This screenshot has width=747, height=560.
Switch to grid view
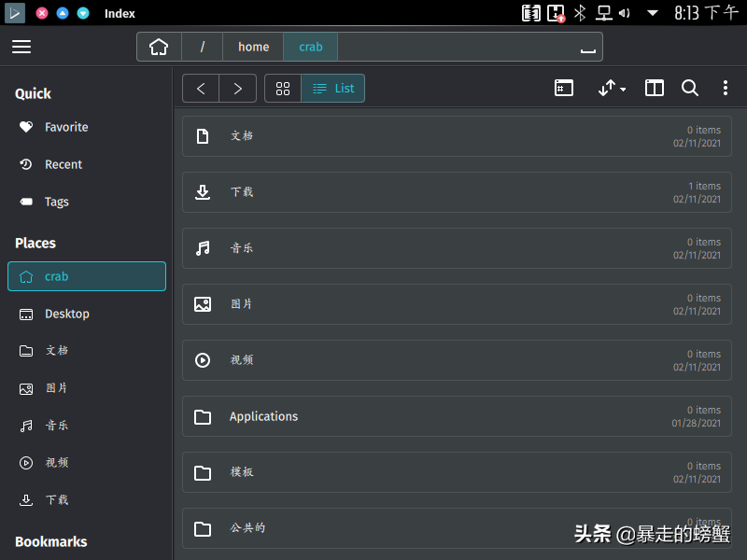(283, 89)
